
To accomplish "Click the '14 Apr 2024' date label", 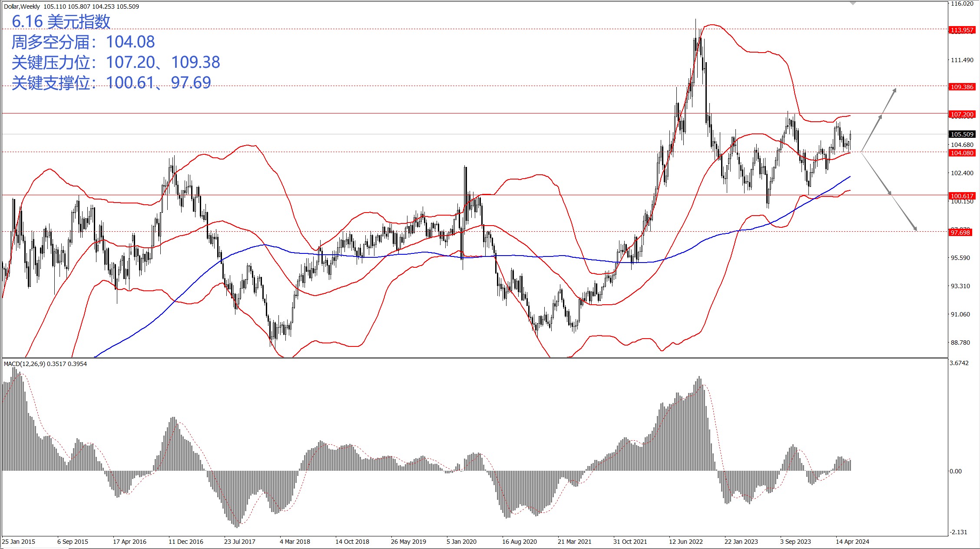I will point(852,542).
